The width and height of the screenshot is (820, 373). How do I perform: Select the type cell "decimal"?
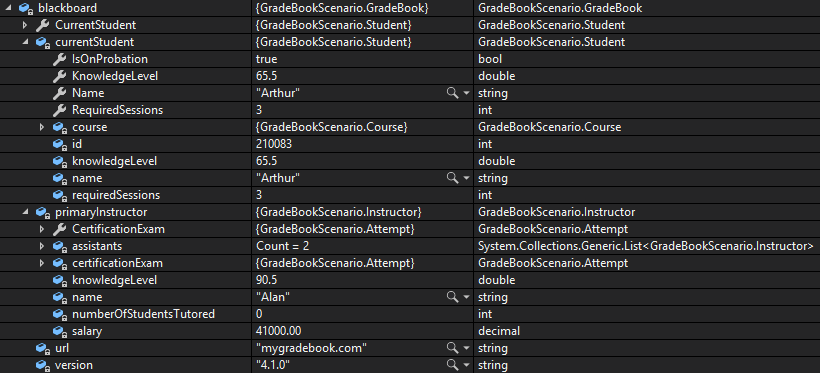pos(499,331)
